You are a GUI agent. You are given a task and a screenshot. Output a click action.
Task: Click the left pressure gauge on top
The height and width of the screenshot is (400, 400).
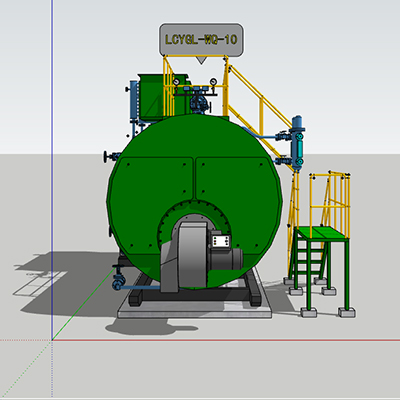pyautogui.click(x=176, y=82)
